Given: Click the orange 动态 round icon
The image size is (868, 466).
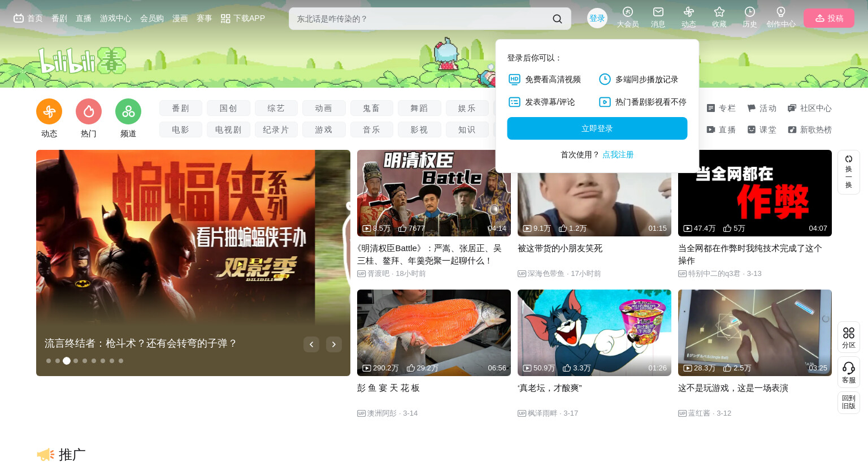Looking at the screenshot, I should 49,111.
